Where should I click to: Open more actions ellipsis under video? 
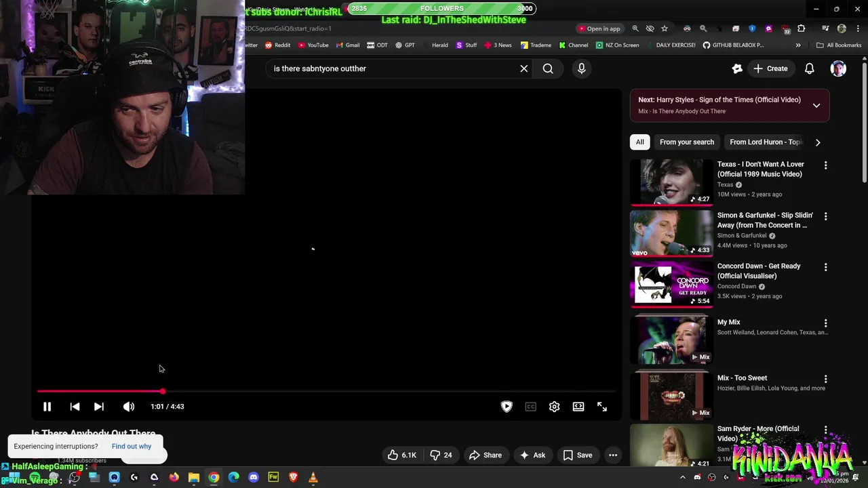click(x=613, y=455)
